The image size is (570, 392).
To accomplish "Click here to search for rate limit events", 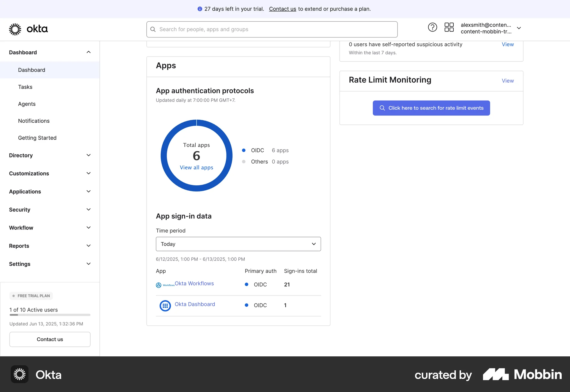I will (x=431, y=108).
